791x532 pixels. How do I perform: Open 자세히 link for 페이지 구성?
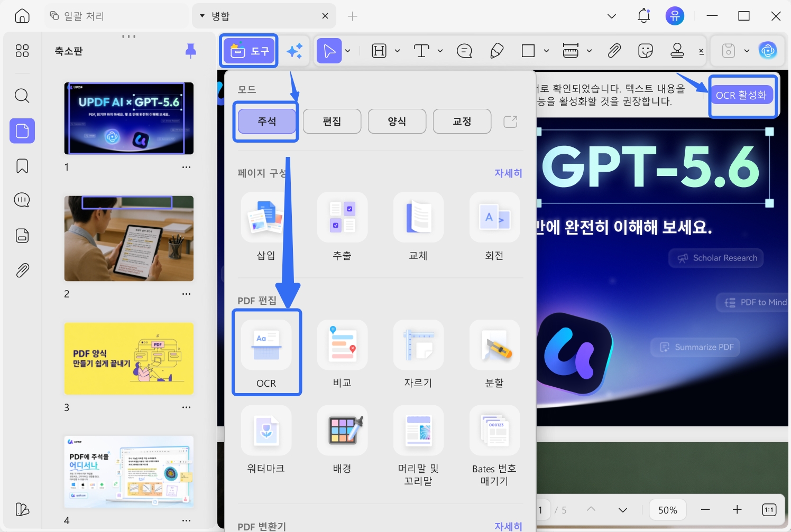[508, 173]
